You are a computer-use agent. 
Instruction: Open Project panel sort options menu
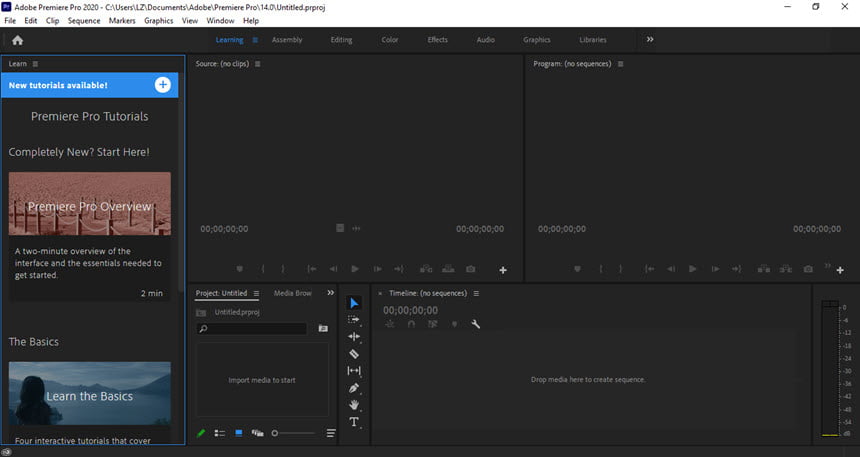coord(331,433)
